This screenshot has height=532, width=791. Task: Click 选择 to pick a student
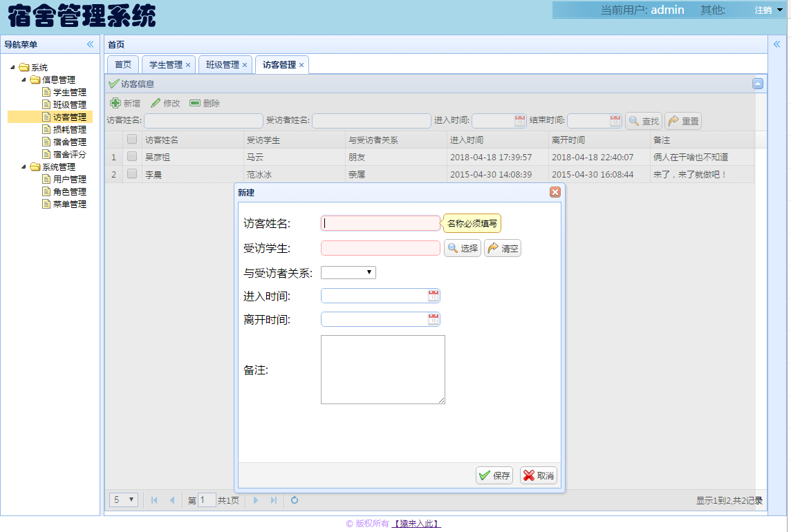[x=462, y=248]
